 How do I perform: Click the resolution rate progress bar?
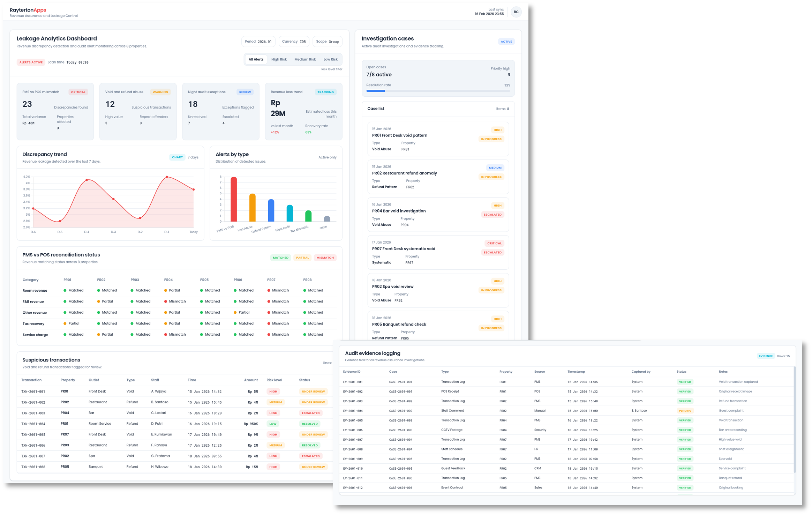438,91
